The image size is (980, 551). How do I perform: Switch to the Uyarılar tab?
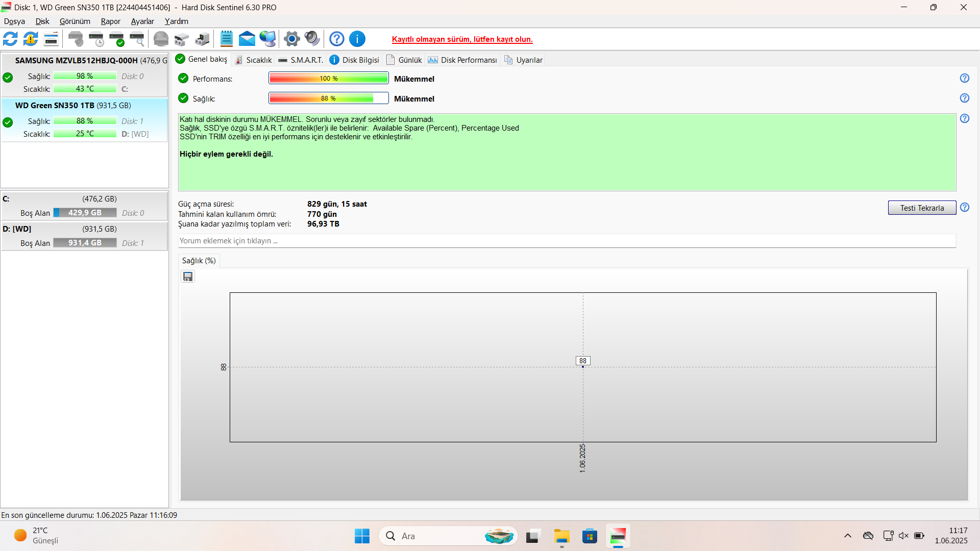tap(524, 60)
